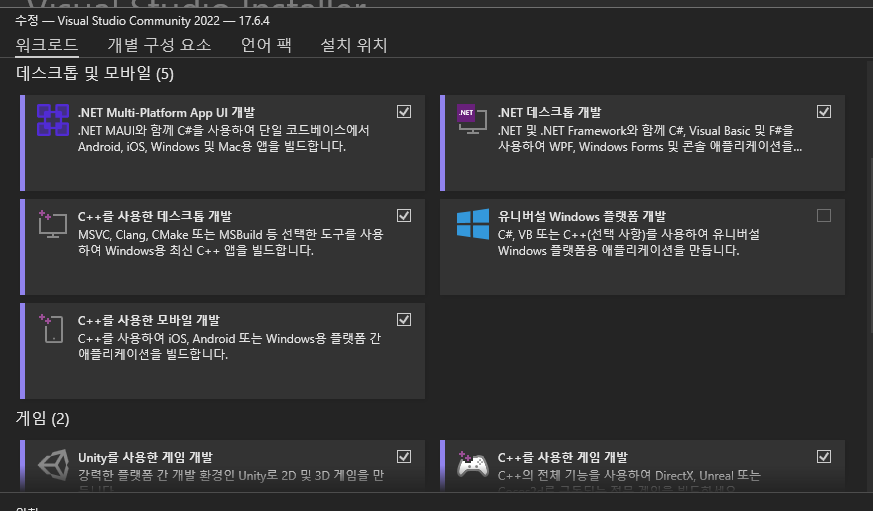873x511 pixels.
Task: Uncheck C++를 사용한 모바일 개발 checkbox
Action: 404,320
